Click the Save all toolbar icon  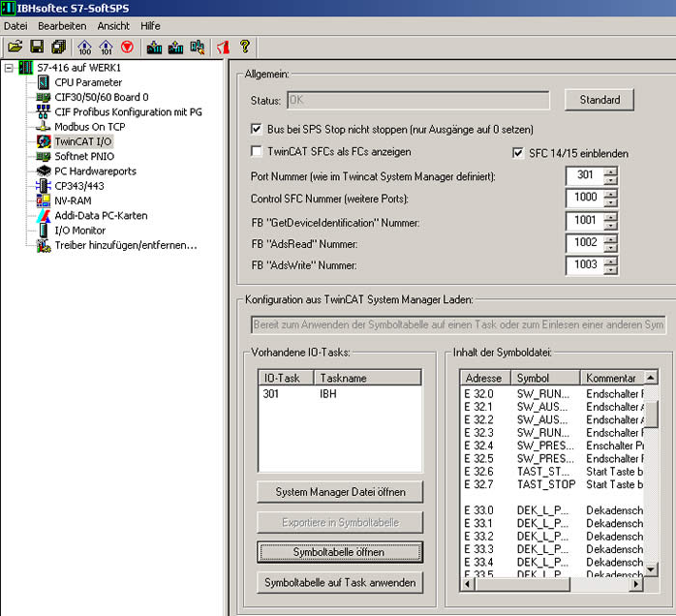click(x=59, y=46)
